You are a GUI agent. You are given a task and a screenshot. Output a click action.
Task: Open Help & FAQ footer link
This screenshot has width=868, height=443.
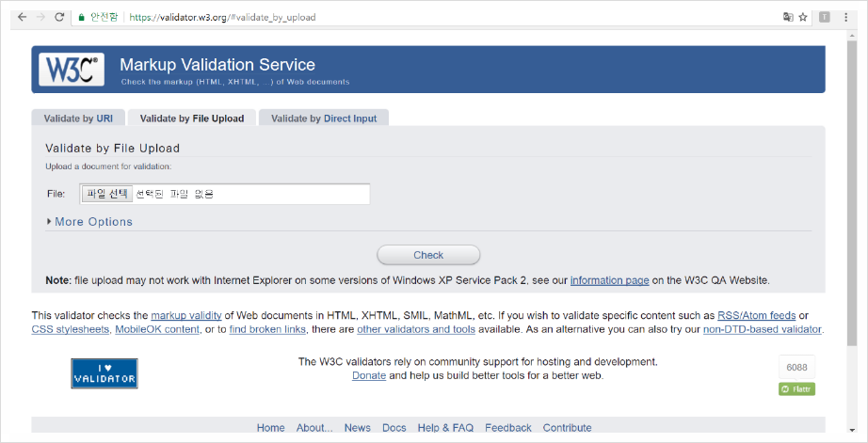tap(445, 428)
